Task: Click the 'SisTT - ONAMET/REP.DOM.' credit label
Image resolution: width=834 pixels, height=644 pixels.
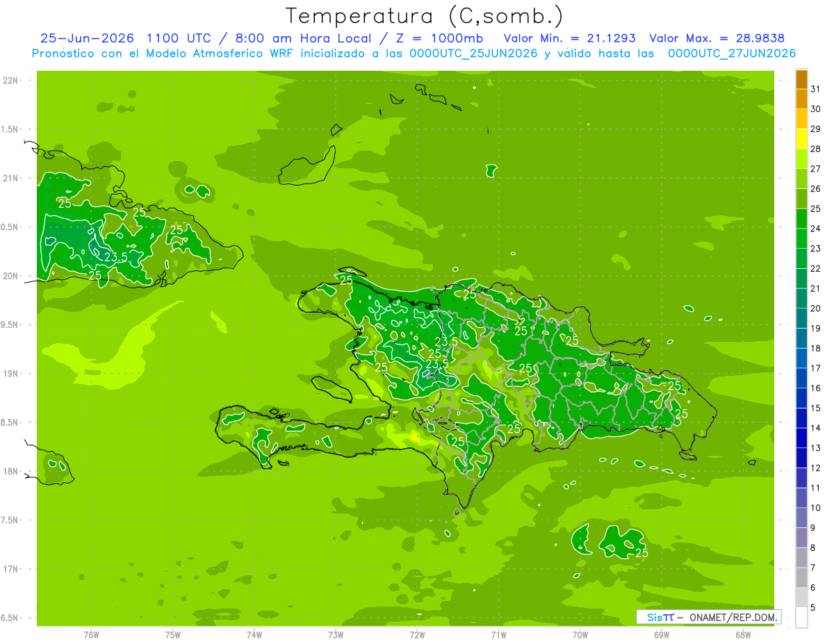Action: 708,617
